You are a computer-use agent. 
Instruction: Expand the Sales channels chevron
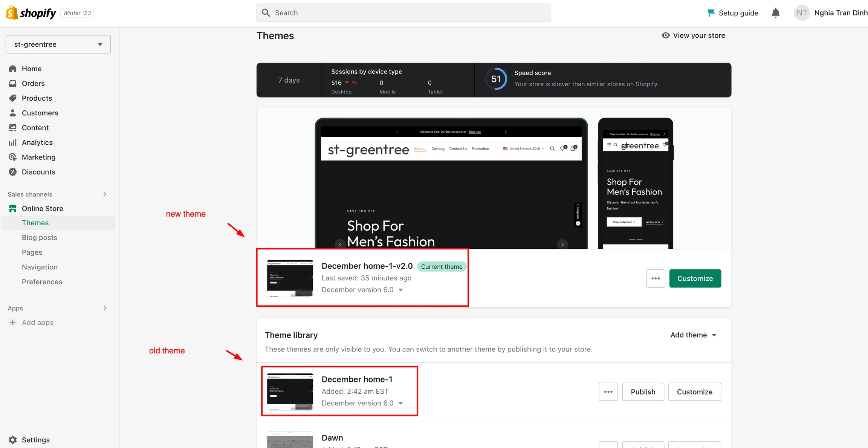[x=105, y=194]
